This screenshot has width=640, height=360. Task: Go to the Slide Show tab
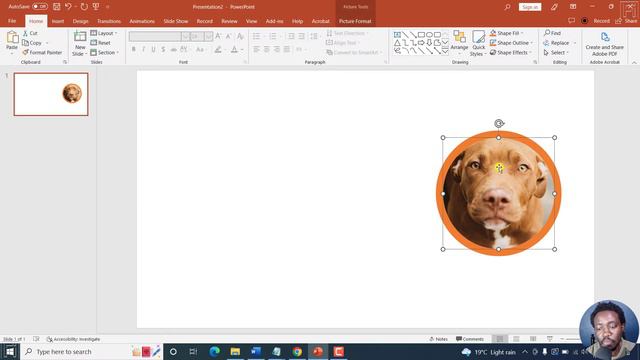[176, 21]
